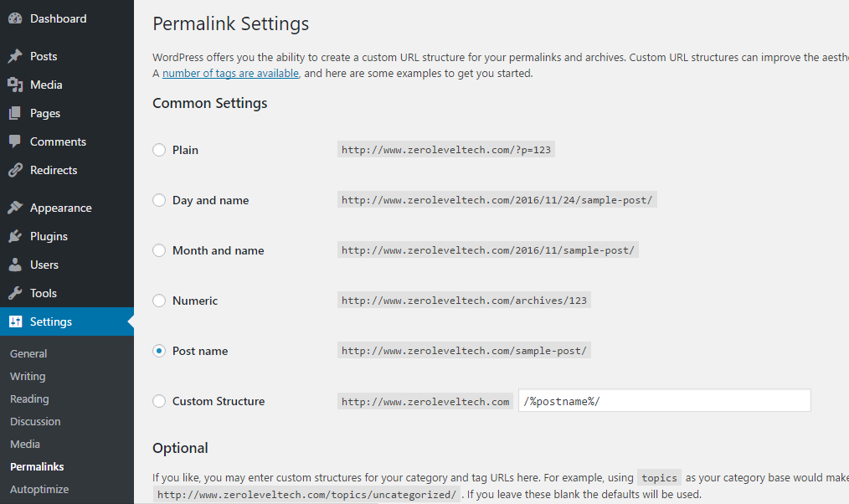This screenshot has height=504, width=849.
Task: Click the Post name sample-post URL
Action: tap(464, 351)
